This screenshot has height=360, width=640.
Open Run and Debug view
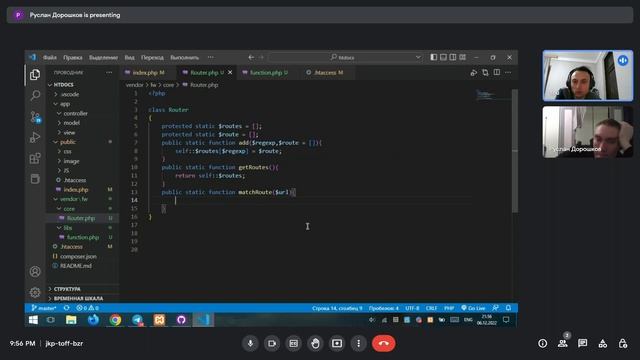coord(35,138)
